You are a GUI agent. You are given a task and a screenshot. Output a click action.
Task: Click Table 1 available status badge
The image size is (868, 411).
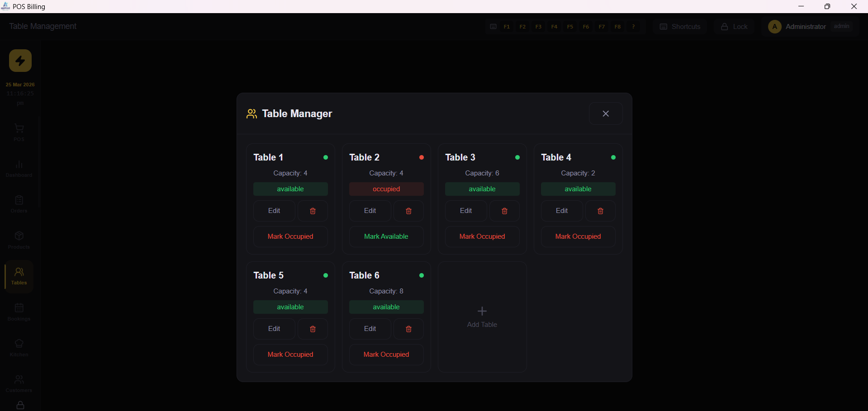point(290,189)
